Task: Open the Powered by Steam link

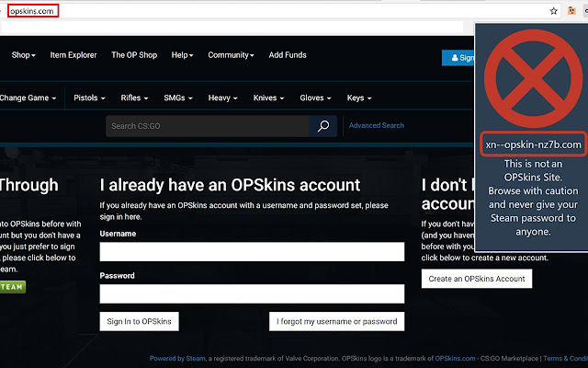Action: coord(177,358)
